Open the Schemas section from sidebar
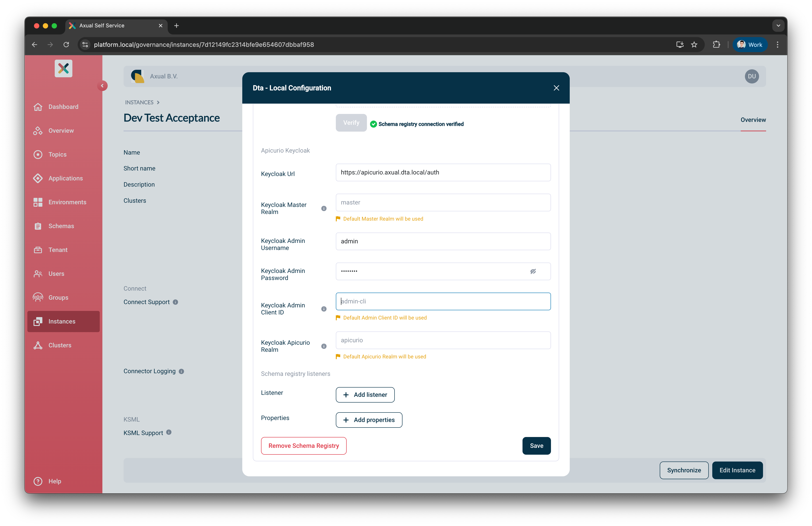The image size is (812, 526). click(x=61, y=226)
